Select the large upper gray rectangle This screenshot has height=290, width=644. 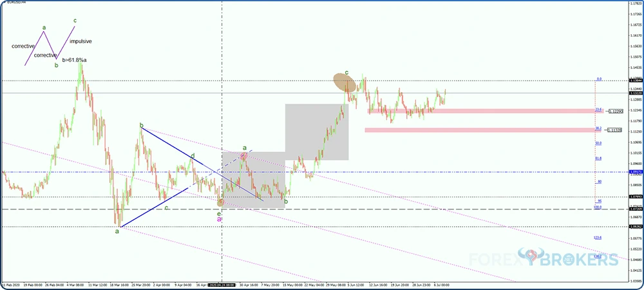(x=317, y=132)
